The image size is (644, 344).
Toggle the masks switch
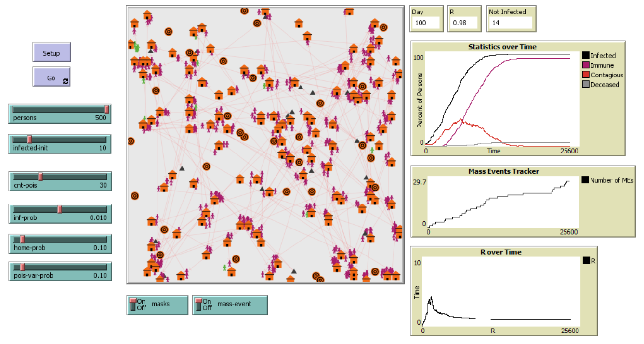132,305
